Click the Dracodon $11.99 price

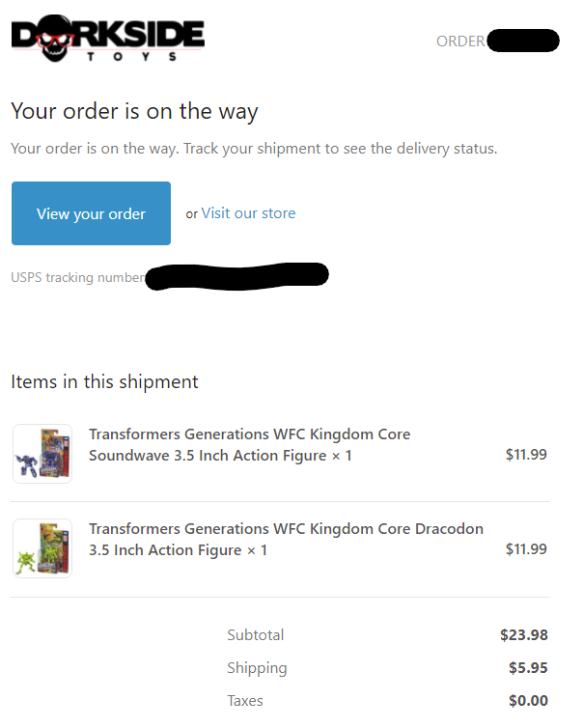tap(526, 549)
